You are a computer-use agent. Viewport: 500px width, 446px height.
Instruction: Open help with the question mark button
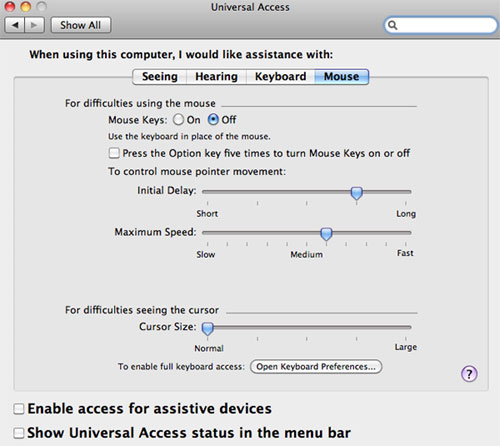[x=469, y=374]
